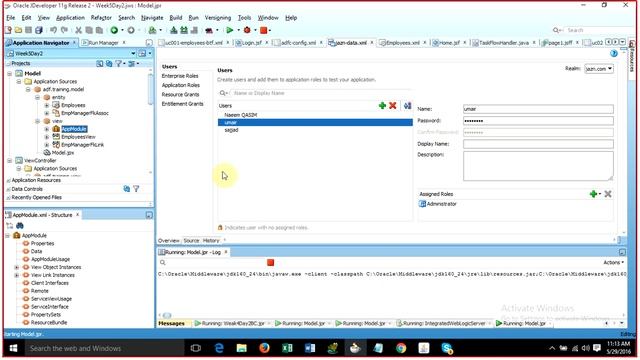Close the jazn-data.xml editor tab
This screenshot has height=360, width=640.
(372, 42)
